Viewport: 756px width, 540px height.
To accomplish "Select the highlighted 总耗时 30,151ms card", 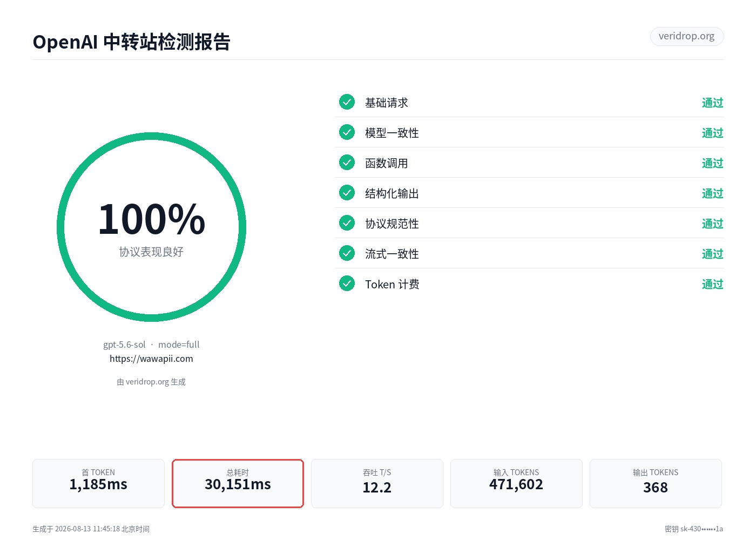I will tap(238, 483).
